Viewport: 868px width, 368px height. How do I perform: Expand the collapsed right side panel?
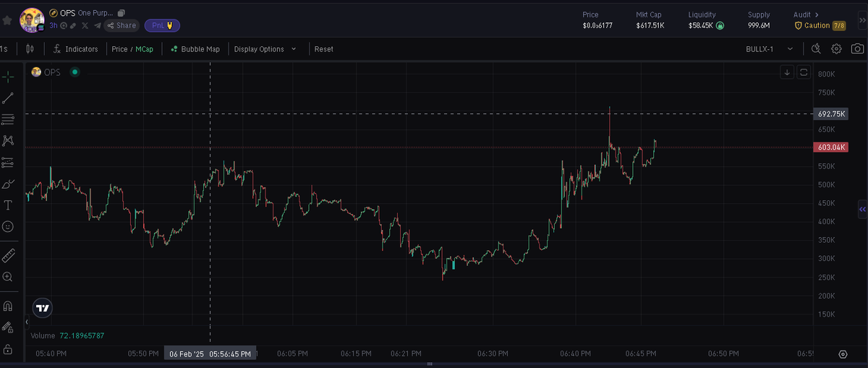pyautogui.click(x=862, y=208)
